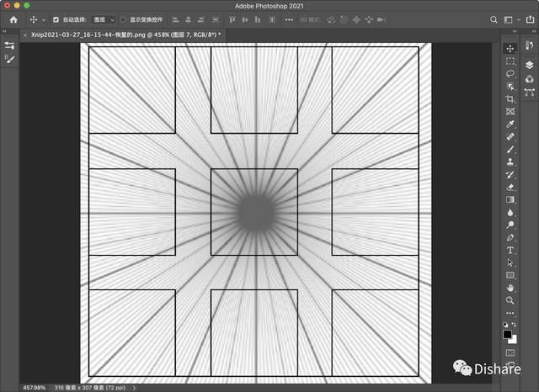Viewport: 539px width, 392px height.
Task: Select the Move tool in the tools panel
Action: [510, 49]
